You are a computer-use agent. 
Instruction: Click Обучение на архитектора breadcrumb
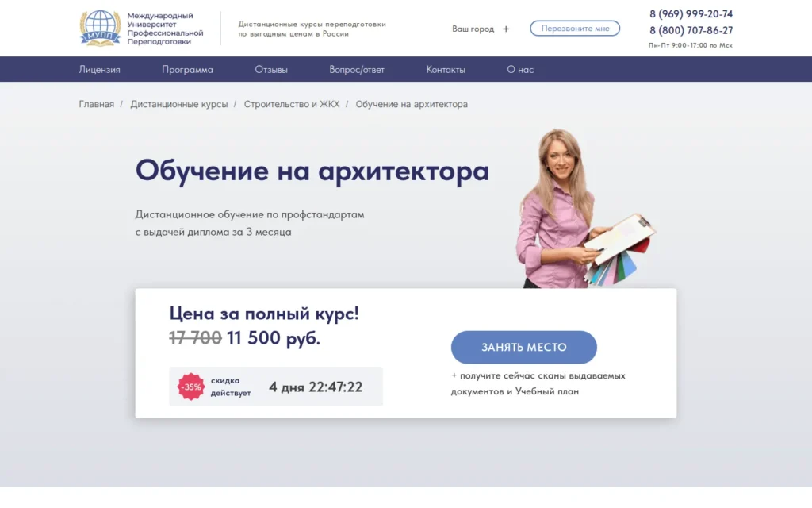tap(412, 104)
